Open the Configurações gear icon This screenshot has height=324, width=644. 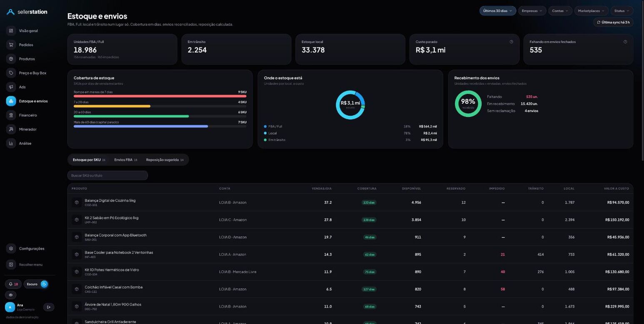[11, 249]
